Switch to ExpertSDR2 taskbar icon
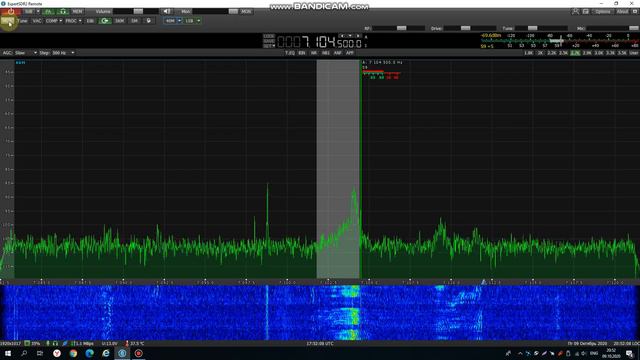This screenshot has width=640, height=360. click(x=122, y=353)
